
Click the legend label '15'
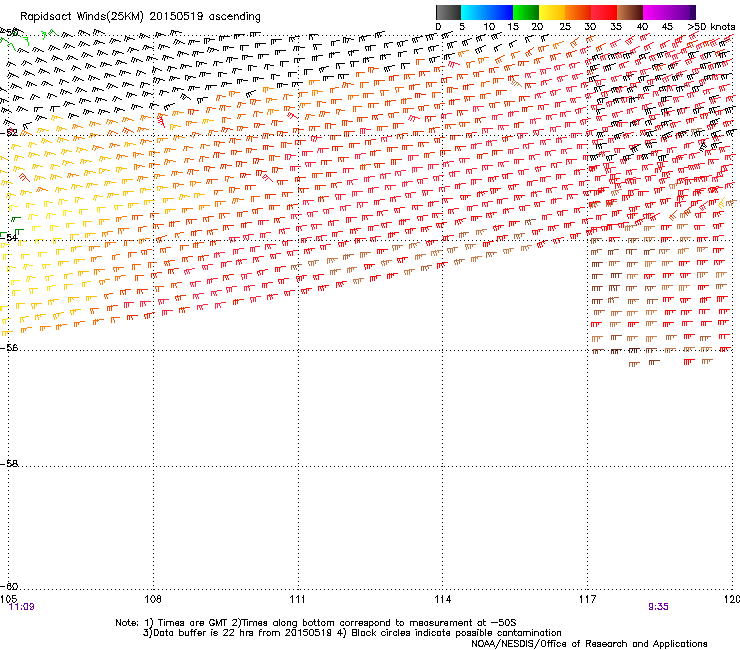coord(513,27)
